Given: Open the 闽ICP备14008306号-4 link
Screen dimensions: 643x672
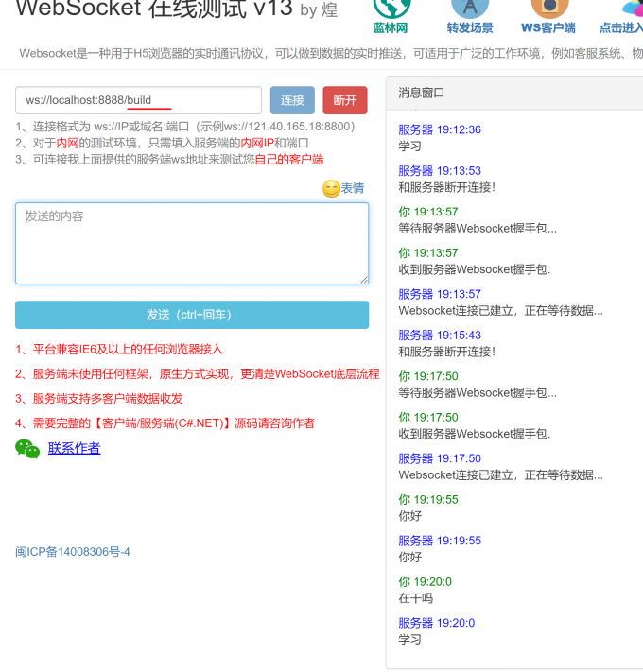Looking at the screenshot, I should 73,552.
